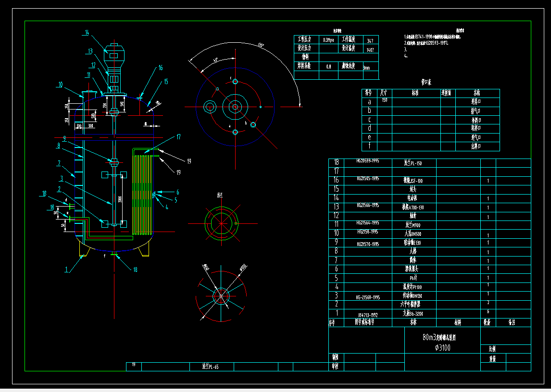This screenshot has height=392, width=551.
Task: Click BOM row 1 支座B6-3200
Action: [x=413, y=312]
